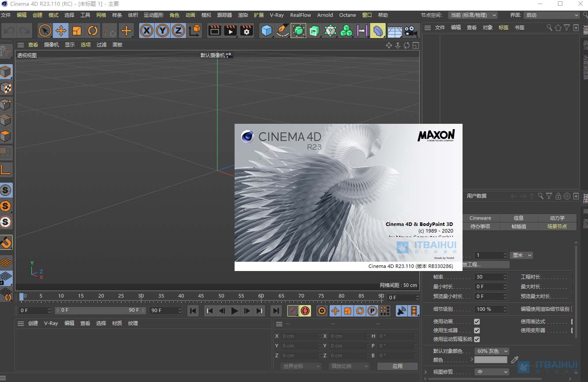
Task: Open Render Settings gear clapperboard
Action: [247, 31]
